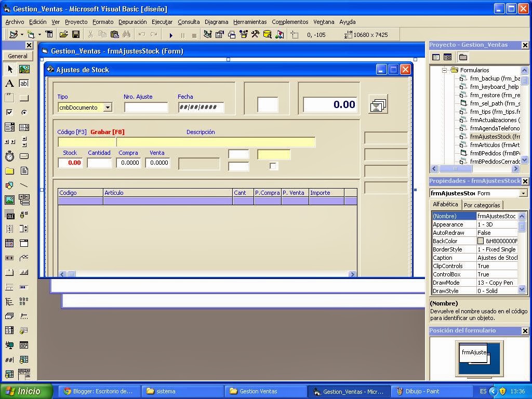Select the TextBox control in the toolbox
Image resolution: width=532 pixels, height=399 pixels.
[24, 84]
